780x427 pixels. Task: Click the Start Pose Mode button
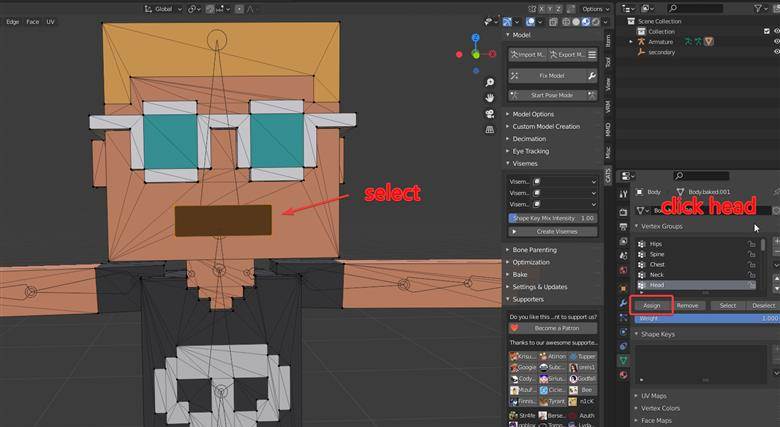pyautogui.click(x=552, y=95)
